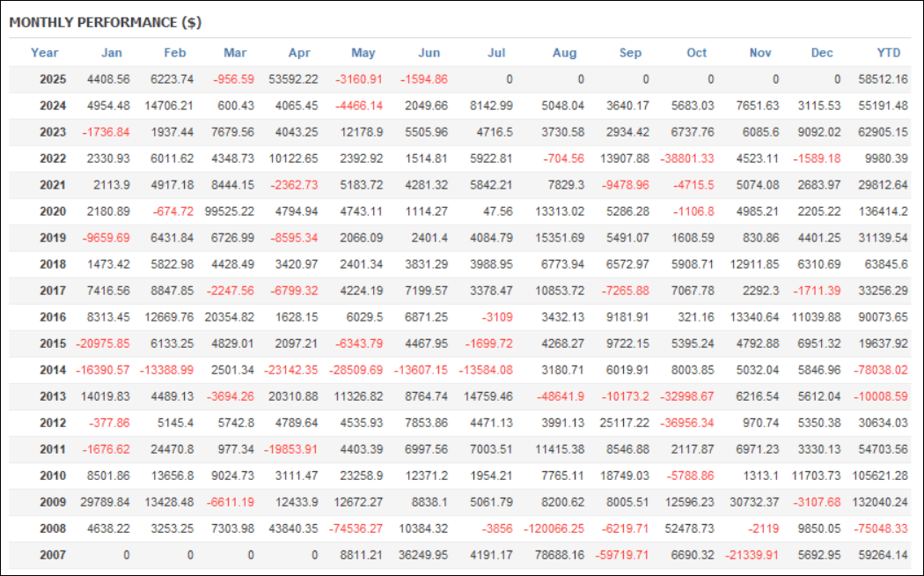
Task: Click the -78038.02 YTD value for 2014
Action: (x=880, y=370)
